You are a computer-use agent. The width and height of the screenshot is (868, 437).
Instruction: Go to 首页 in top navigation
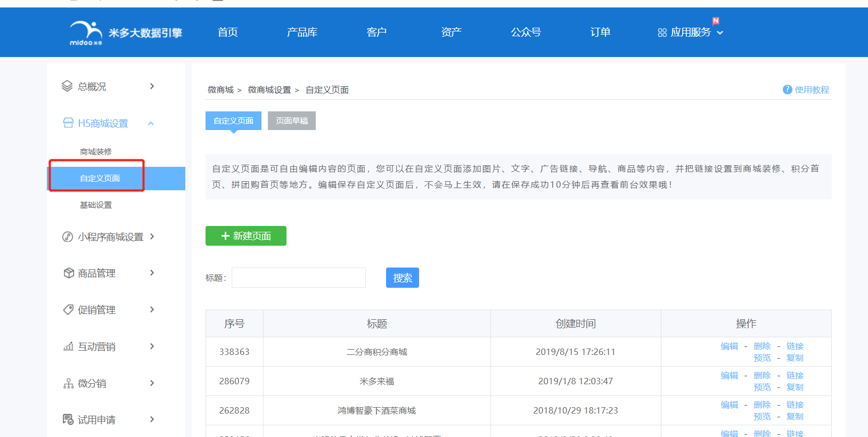click(228, 33)
